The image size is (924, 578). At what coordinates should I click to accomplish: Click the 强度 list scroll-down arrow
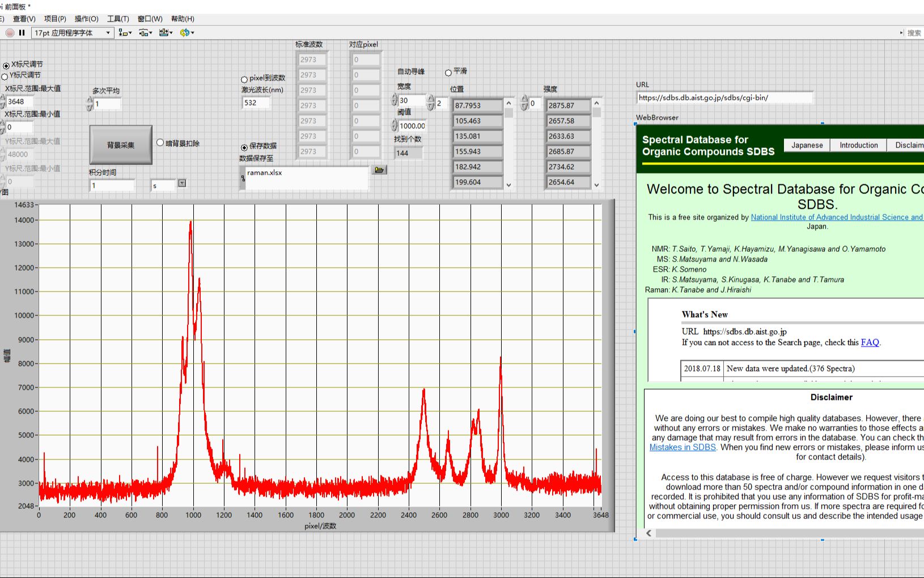596,185
